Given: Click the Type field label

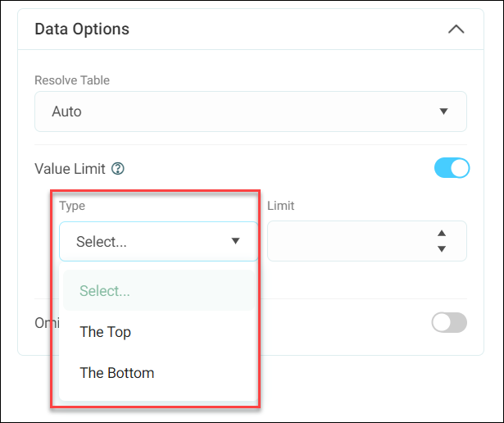Looking at the screenshot, I should (x=72, y=206).
